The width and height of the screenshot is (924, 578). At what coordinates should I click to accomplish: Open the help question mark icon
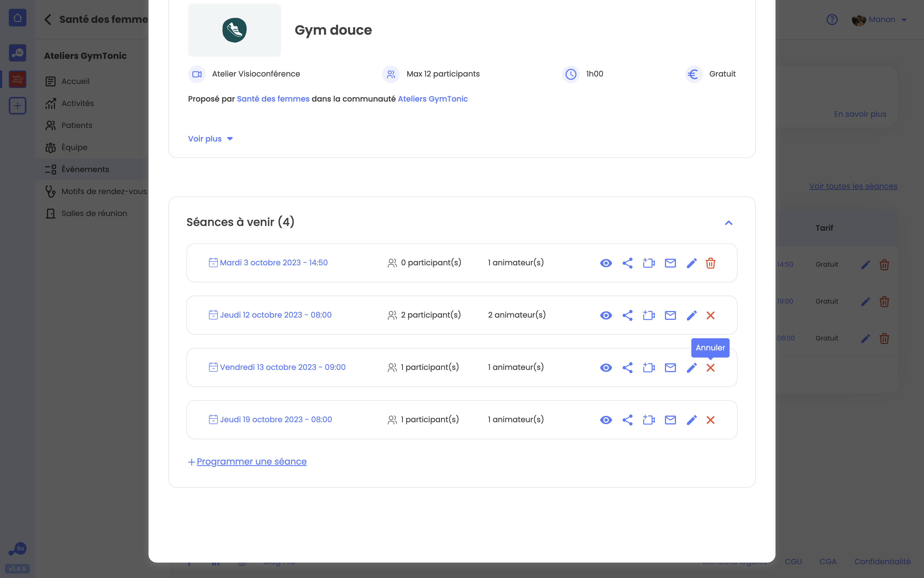click(x=832, y=20)
